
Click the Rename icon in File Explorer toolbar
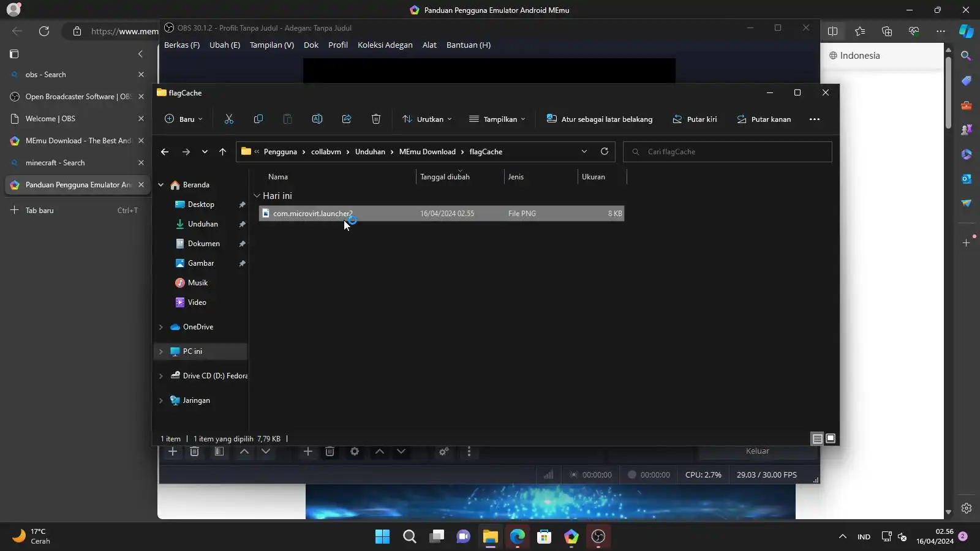pos(317,119)
